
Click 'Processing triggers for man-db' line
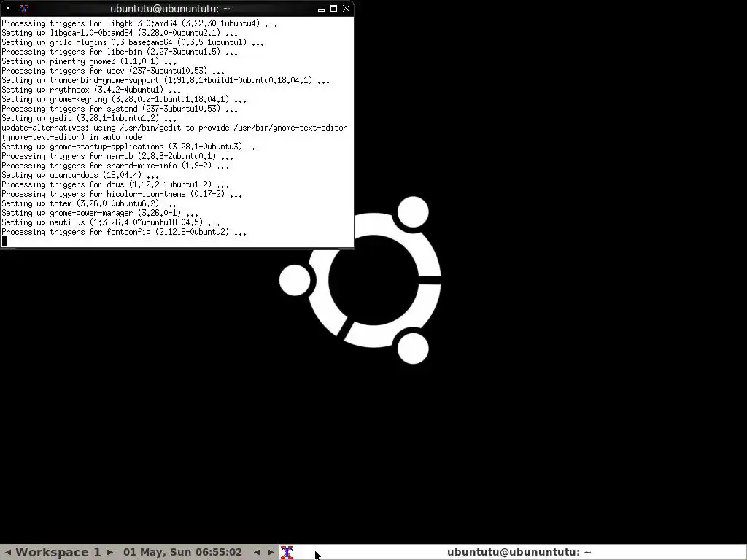[117, 156]
